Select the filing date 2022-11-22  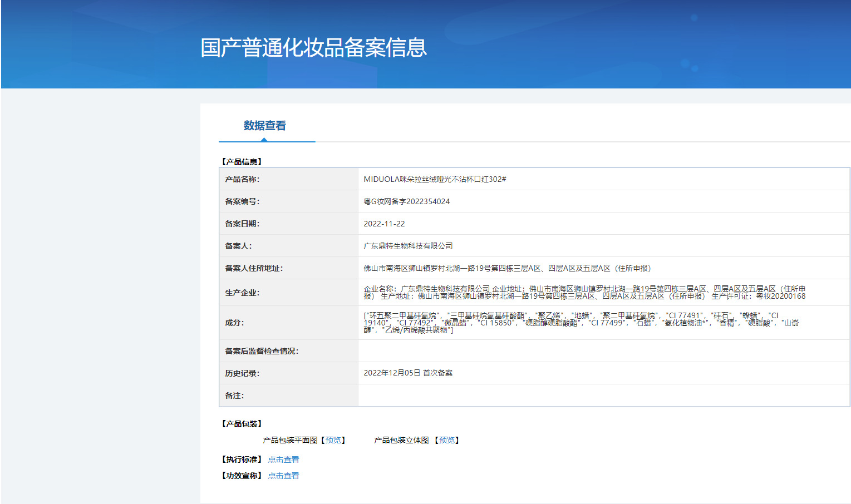click(385, 224)
